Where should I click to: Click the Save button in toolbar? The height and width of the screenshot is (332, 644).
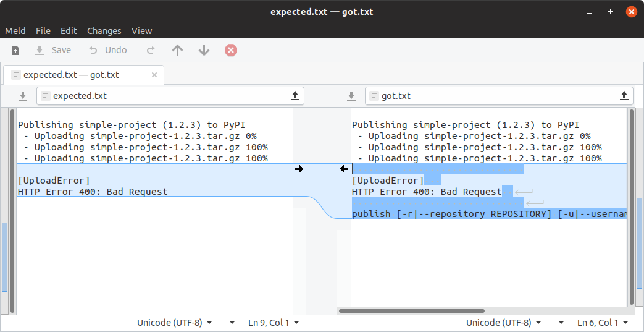[53, 50]
